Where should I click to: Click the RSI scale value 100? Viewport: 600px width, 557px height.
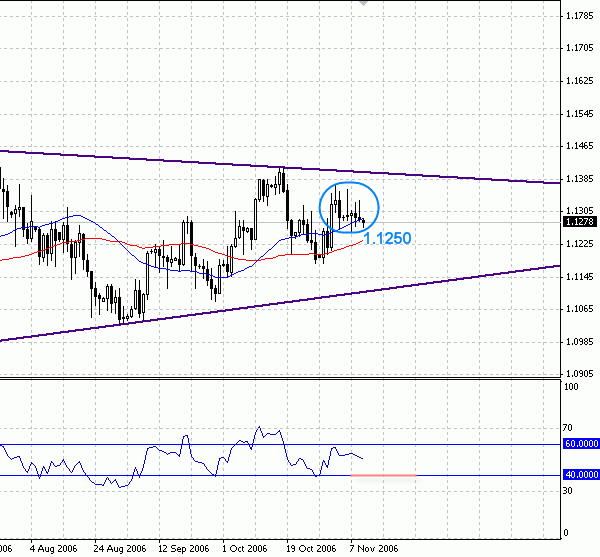(x=571, y=387)
